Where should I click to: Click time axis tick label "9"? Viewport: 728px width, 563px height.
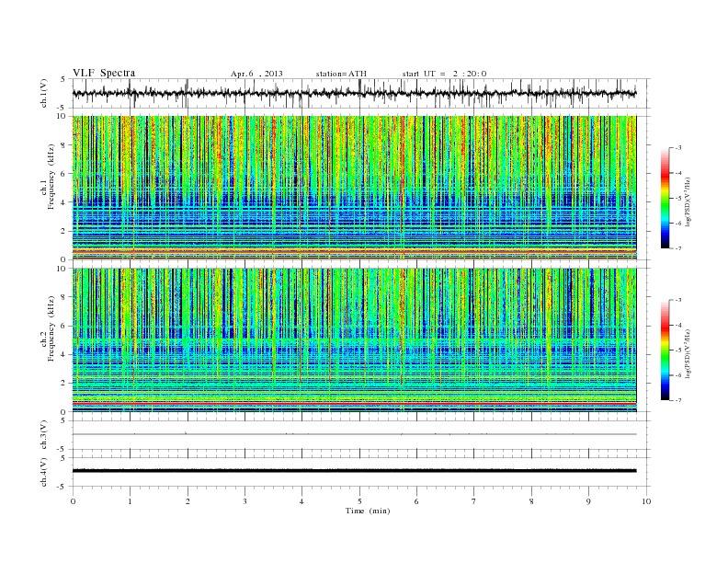[588, 501]
